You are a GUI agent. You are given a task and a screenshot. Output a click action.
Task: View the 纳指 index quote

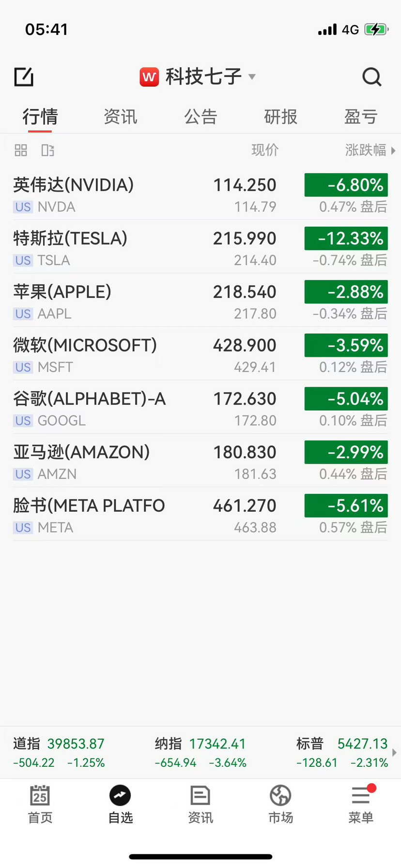[200, 753]
